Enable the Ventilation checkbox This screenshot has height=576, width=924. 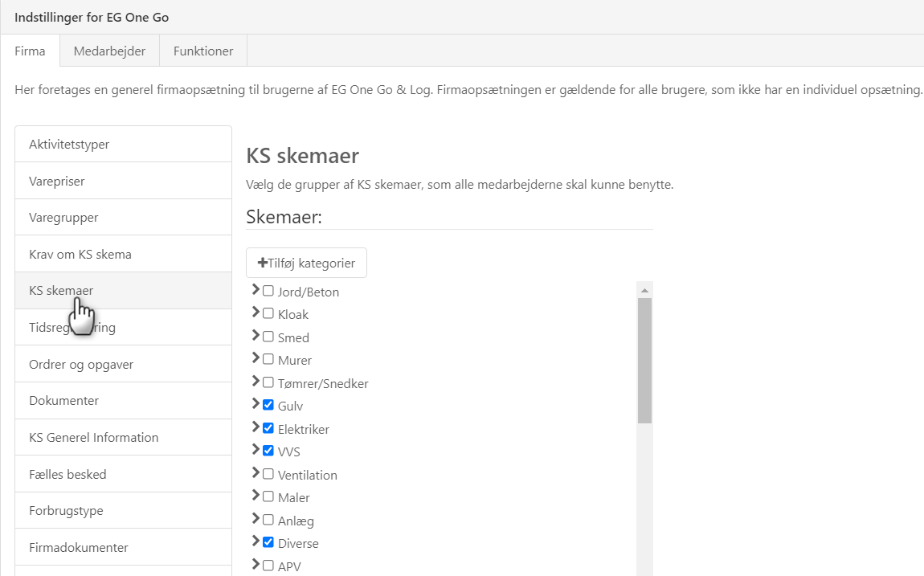(268, 474)
